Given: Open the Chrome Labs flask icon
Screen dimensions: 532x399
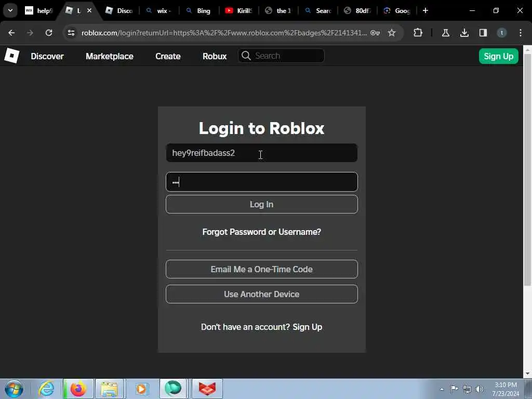Looking at the screenshot, I should tap(445, 33).
